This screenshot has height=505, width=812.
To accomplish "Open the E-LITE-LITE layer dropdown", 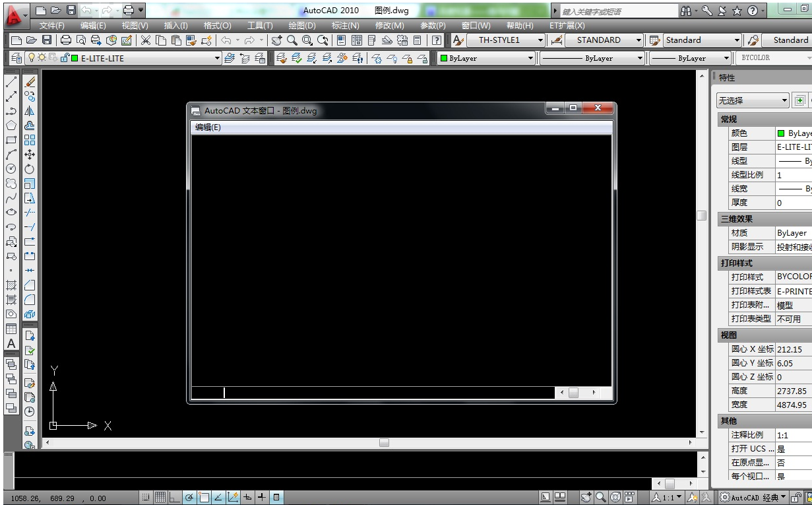I will tap(218, 58).
